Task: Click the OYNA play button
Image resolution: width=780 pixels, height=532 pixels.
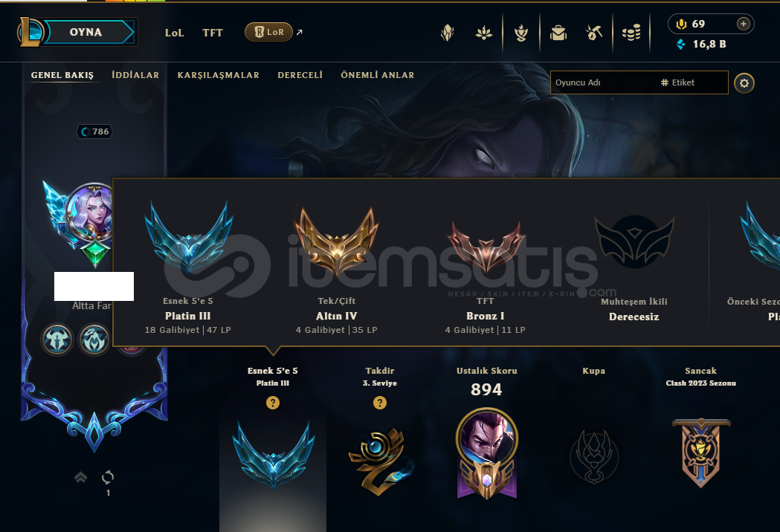Action: (86, 32)
